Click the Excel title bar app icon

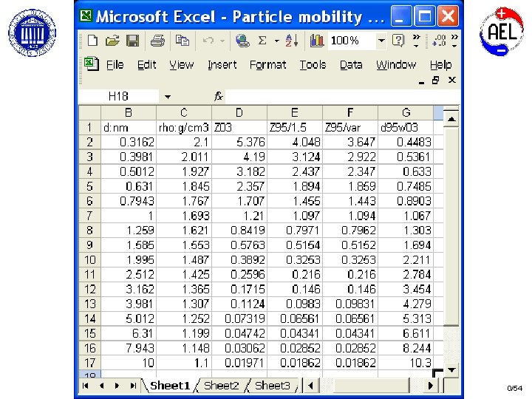[86, 16]
